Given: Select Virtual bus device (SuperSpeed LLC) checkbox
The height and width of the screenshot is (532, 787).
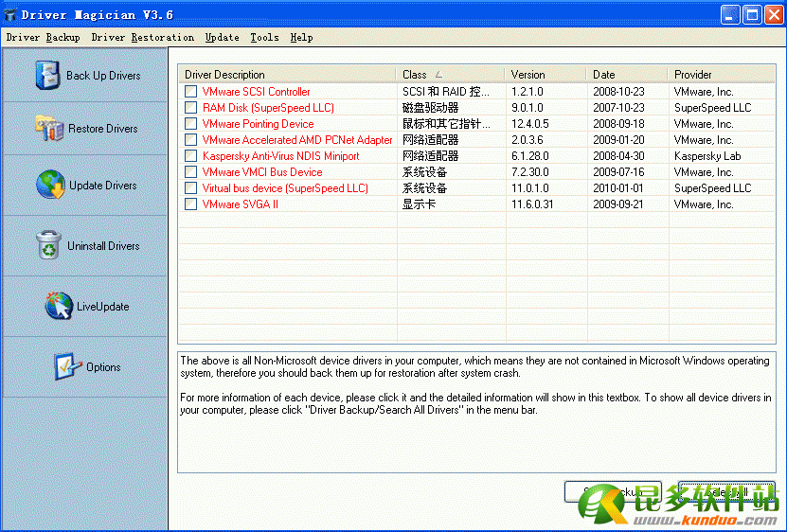Looking at the screenshot, I should (190, 187).
